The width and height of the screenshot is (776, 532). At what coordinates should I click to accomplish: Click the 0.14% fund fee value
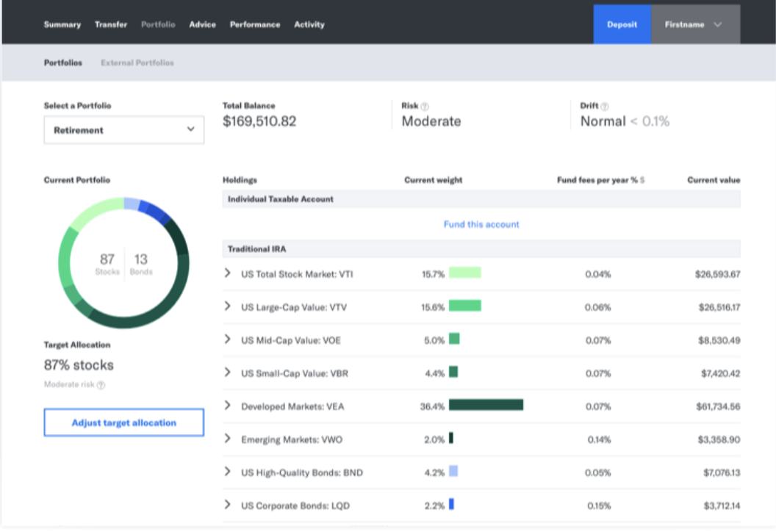pos(599,440)
